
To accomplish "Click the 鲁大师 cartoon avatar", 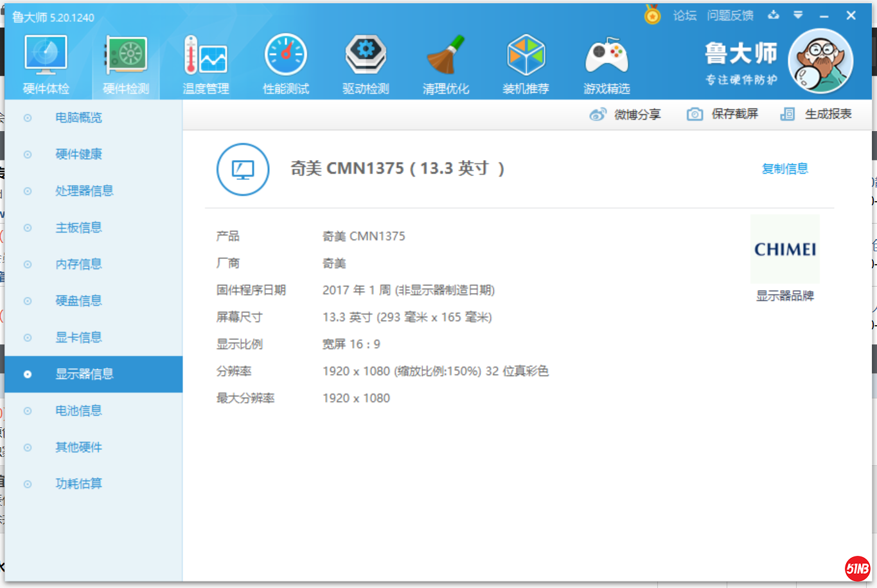I will [x=820, y=62].
